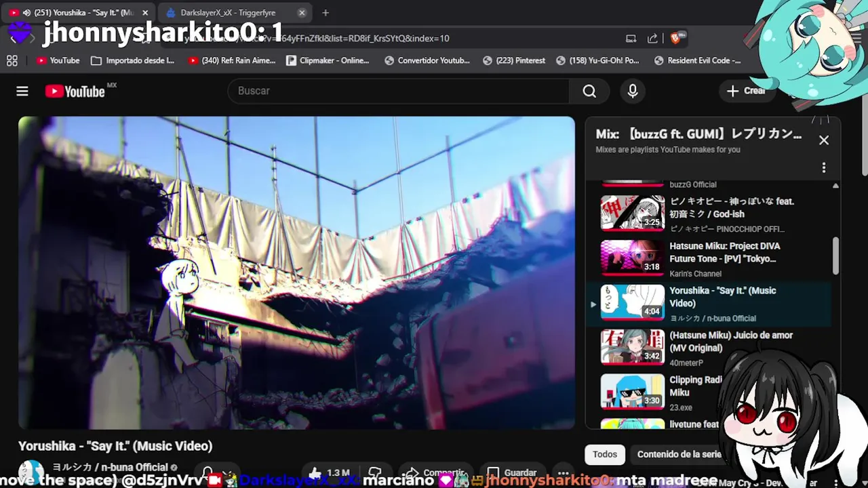868x488 pixels.
Task: Start voice search with microphone icon
Action: 633,91
